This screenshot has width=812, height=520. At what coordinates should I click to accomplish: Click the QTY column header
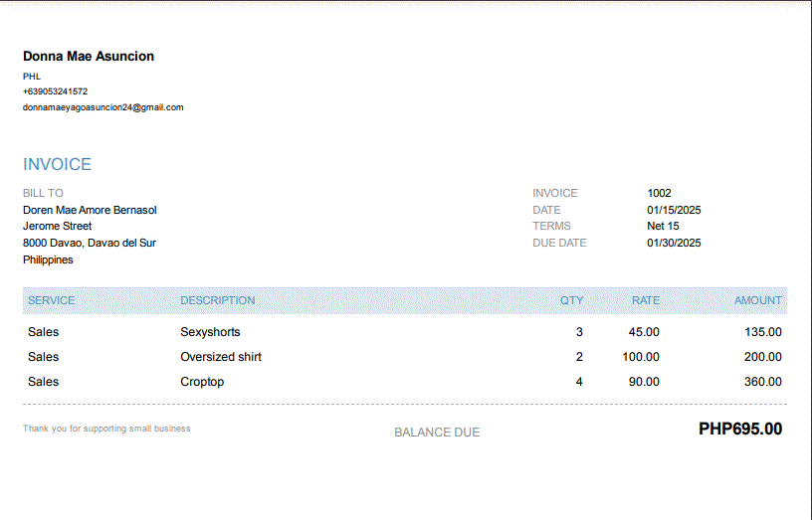pyautogui.click(x=572, y=300)
